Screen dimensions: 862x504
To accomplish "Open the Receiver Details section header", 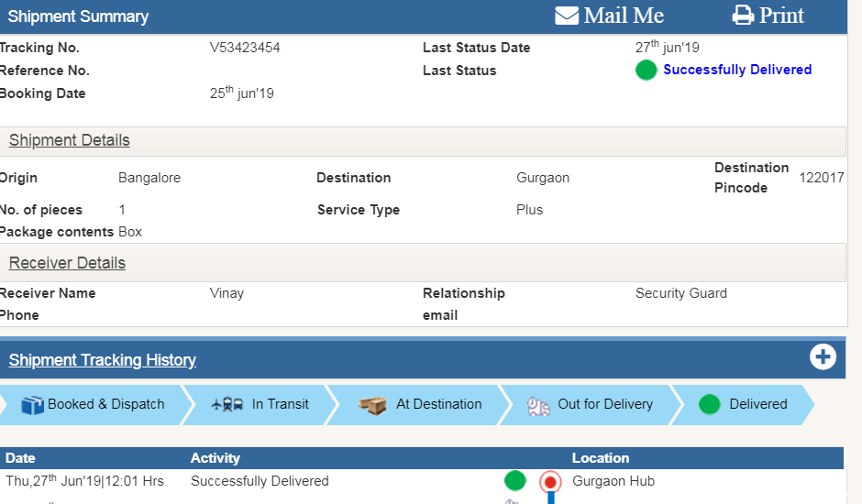I will pos(67,263).
